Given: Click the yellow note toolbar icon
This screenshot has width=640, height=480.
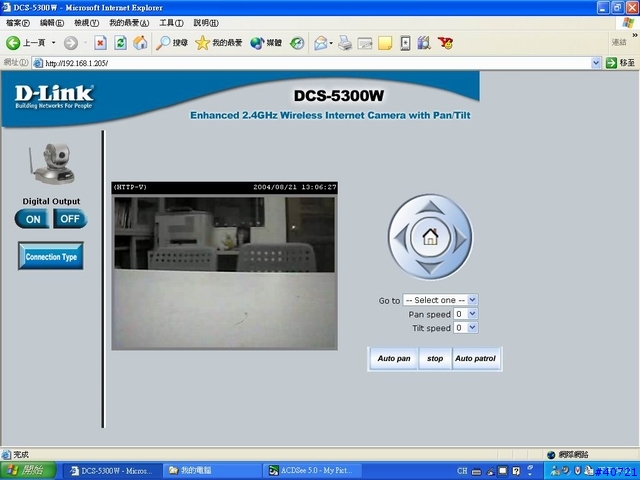Looking at the screenshot, I should point(384,43).
